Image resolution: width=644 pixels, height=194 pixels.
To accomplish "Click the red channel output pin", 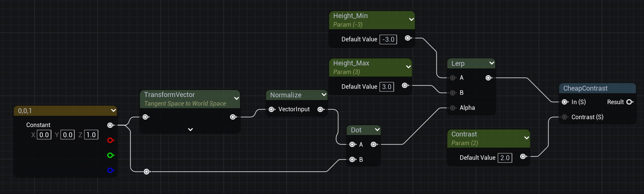I will click(x=110, y=140).
